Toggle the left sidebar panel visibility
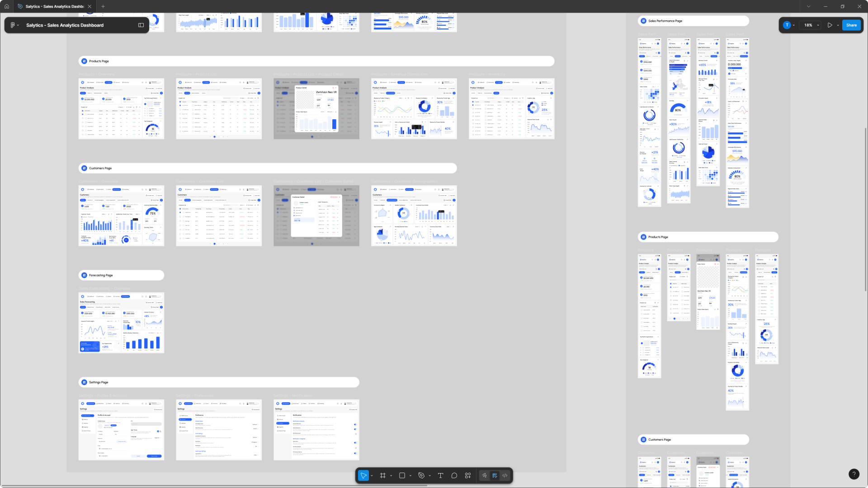The height and width of the screenshot is (488, 868). (141, 25)
